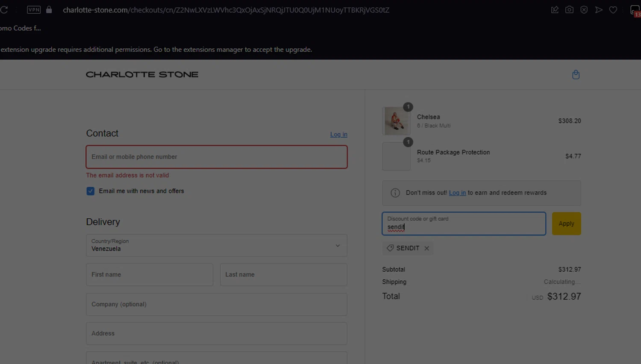This screenshot has width=641, height=364.
Task: Expand the Country/Region dropdown
Action: click(217, 245)
